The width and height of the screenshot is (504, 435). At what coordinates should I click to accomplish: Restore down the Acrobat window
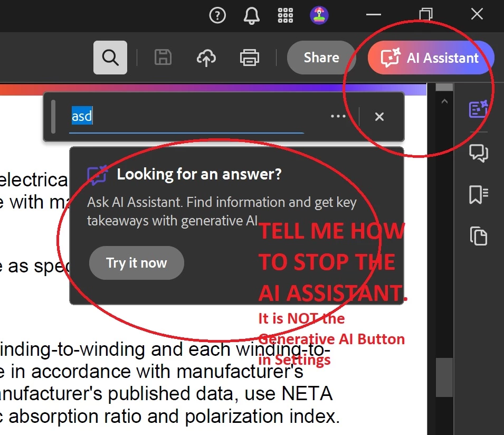[425, 14]
